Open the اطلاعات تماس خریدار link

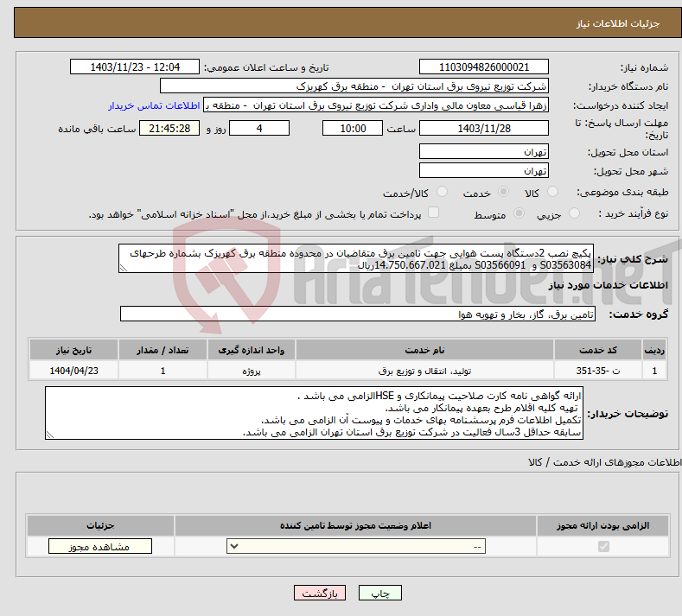coord(154,105)
